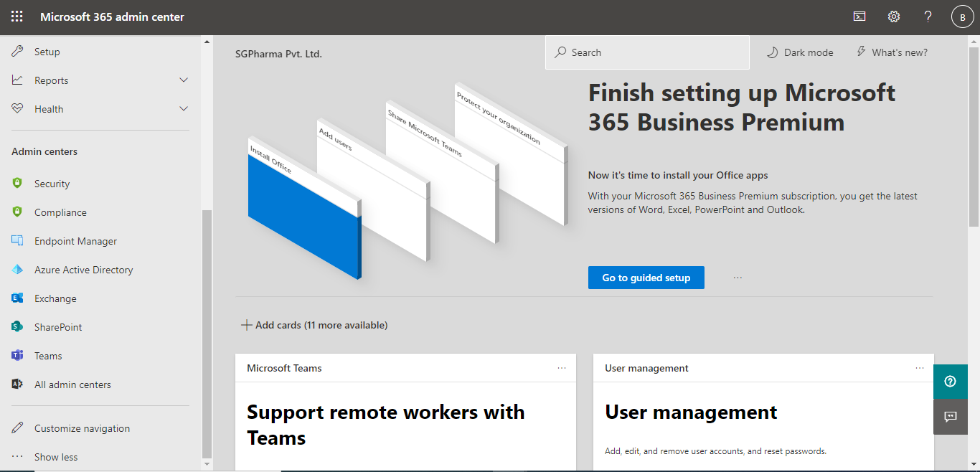Image resolution: width=980 pixels, height=472 pixels.
Task: Click the Microsoft 365 admin center title
Action: 112,16
